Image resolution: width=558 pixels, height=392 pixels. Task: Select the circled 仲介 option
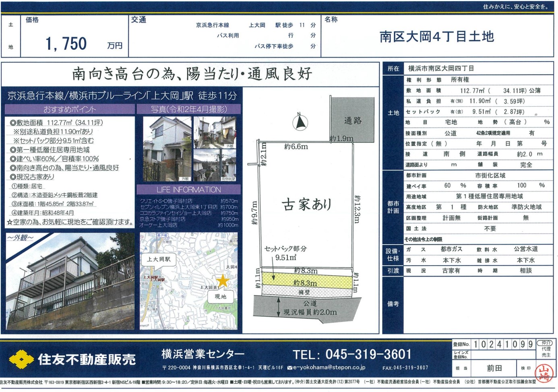coord(546,343)
